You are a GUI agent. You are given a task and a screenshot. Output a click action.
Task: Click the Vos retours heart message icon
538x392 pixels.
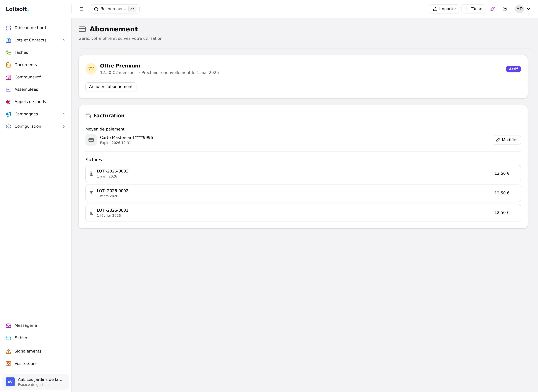point(9,364)
